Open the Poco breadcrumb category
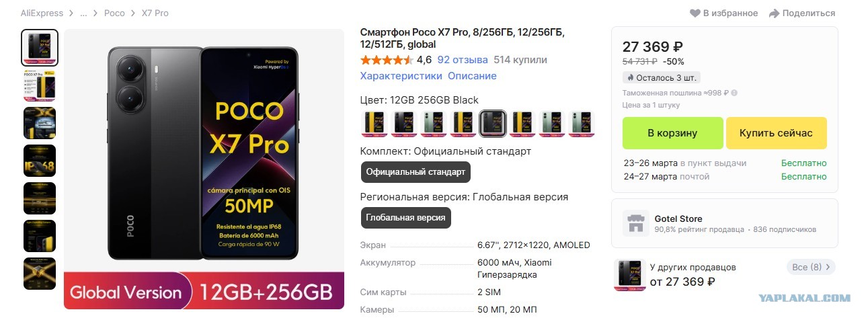This screenshot has height=318, width=868. tap(114, 13)
